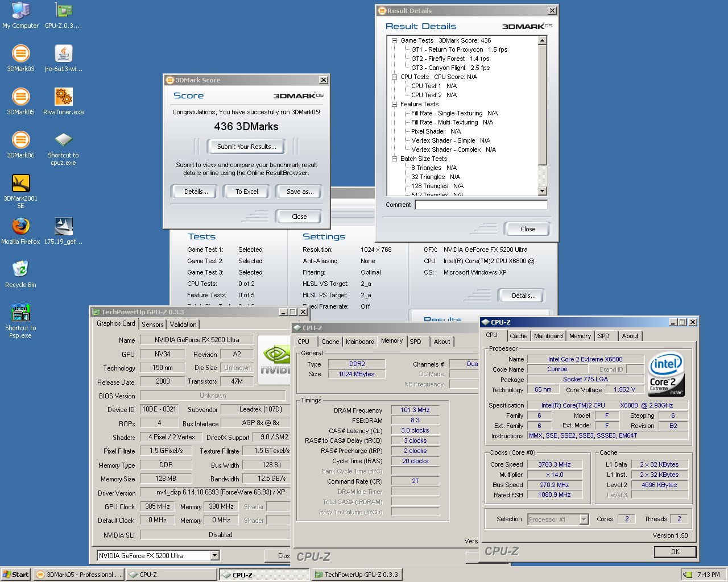Select Pixel Shader N/A row
The image size is (728, 582).
[436, 131]
